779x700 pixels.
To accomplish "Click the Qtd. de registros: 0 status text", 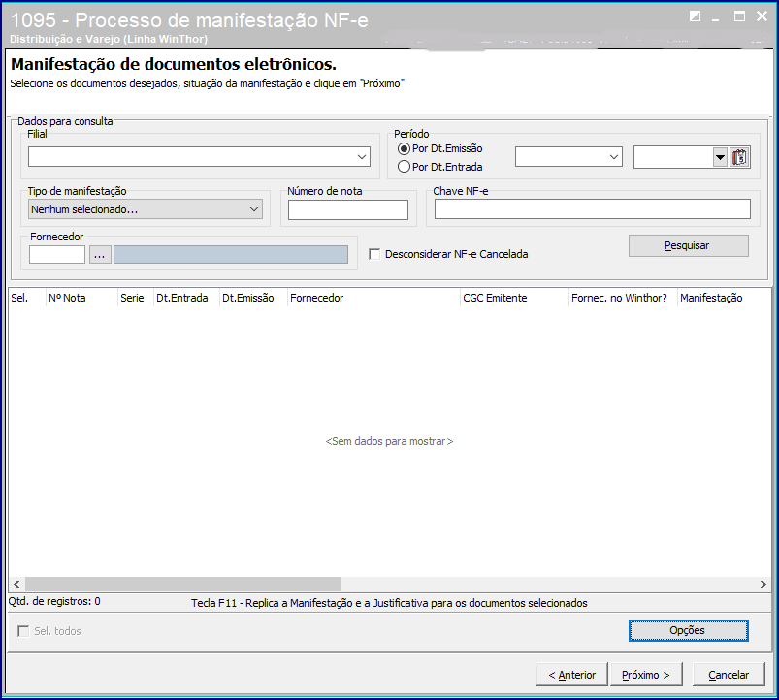I will pyautogui.click(x=54, y=601).
